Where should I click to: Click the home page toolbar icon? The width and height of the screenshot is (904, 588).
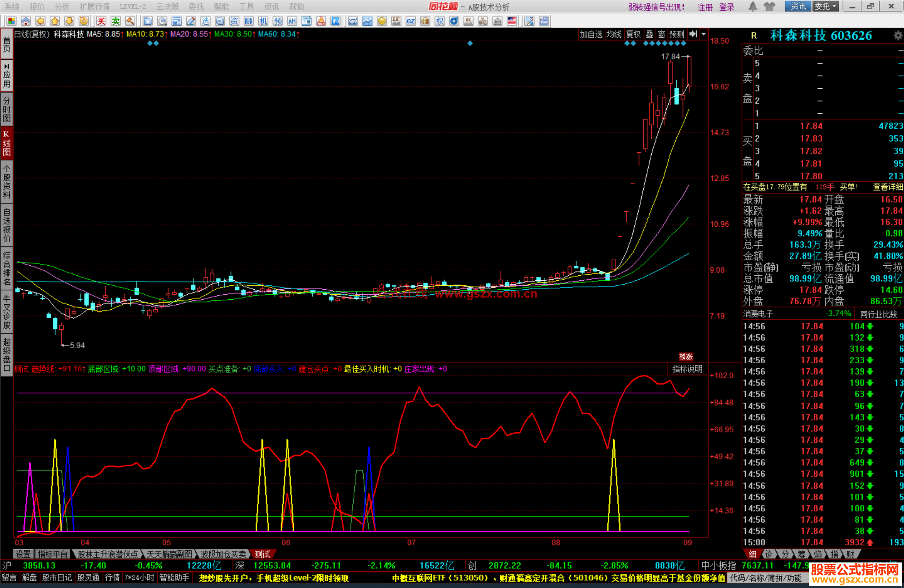click(x=26, y=21)
